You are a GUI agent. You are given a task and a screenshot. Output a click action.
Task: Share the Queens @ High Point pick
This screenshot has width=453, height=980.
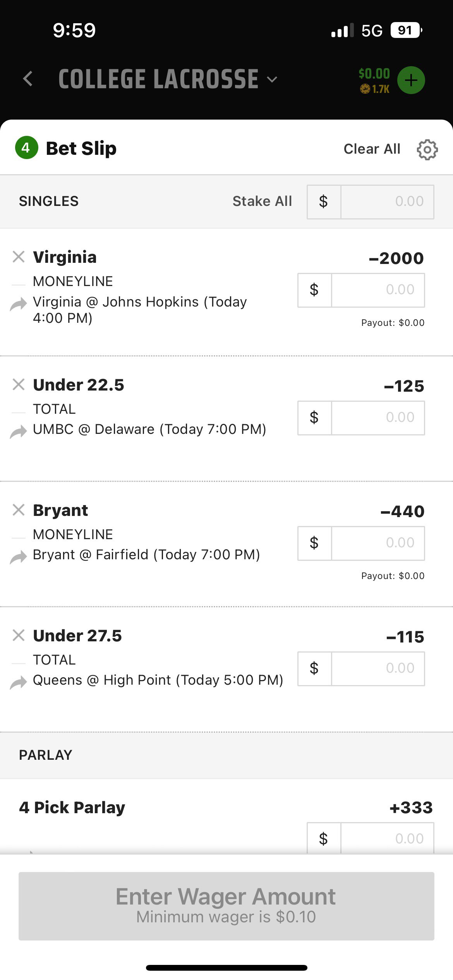18,682
